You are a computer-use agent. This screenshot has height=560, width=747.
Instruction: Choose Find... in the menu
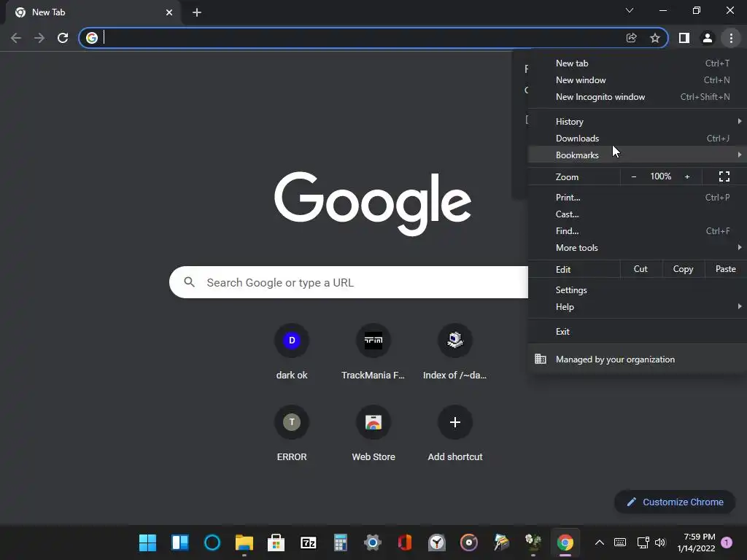[x=638, y=231]
